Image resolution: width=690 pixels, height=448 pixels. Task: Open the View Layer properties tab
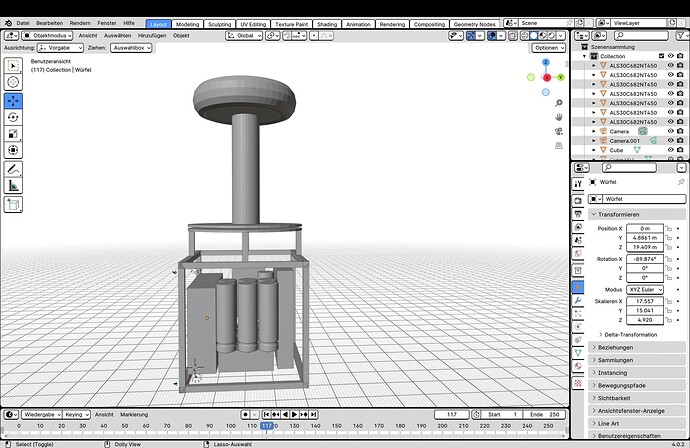578,227
